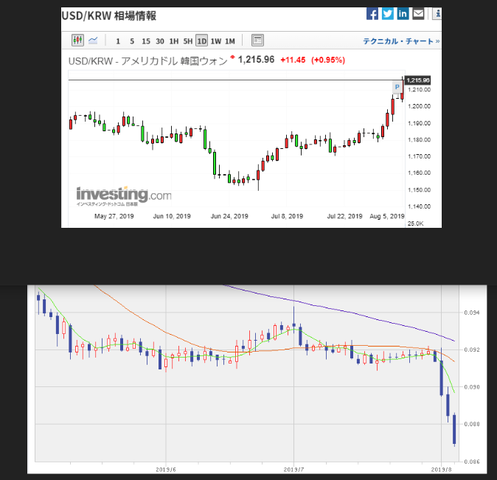Select the 1M interval
497x480 pixels.
(230, 41)
